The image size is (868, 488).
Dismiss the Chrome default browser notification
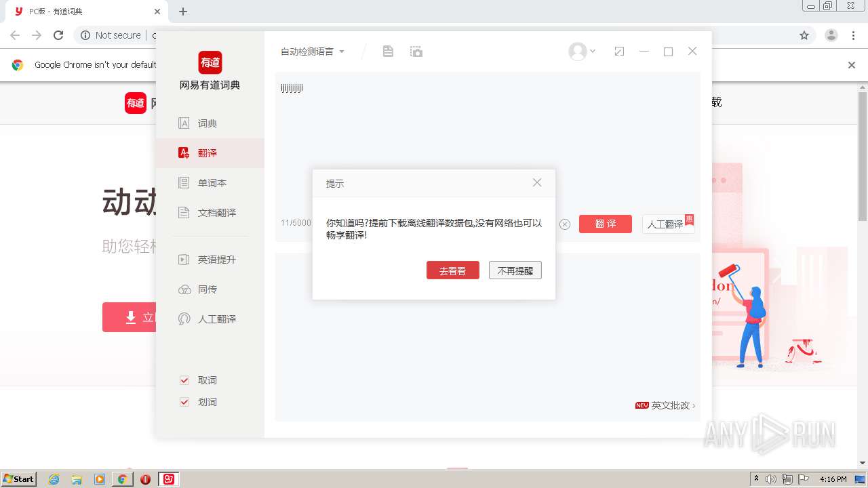click(852, 65)
